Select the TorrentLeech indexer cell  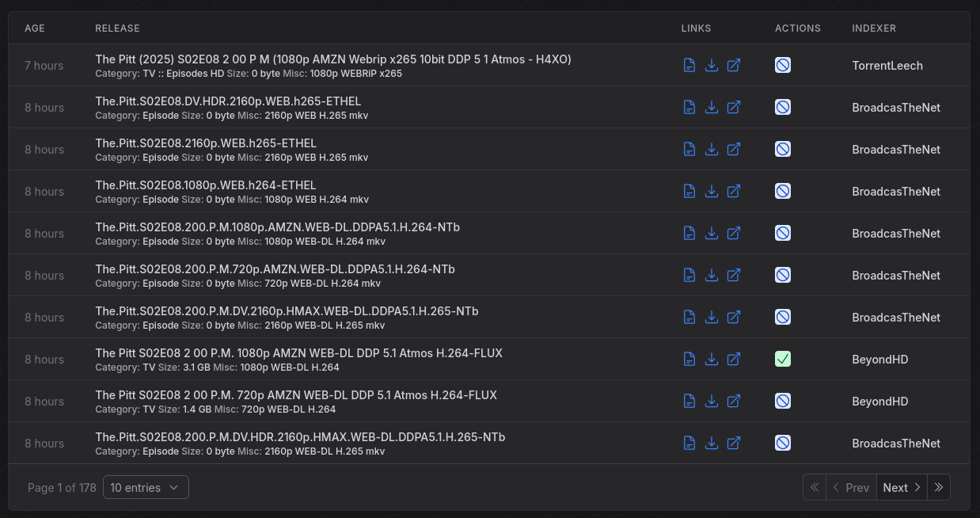click(887, 66)
